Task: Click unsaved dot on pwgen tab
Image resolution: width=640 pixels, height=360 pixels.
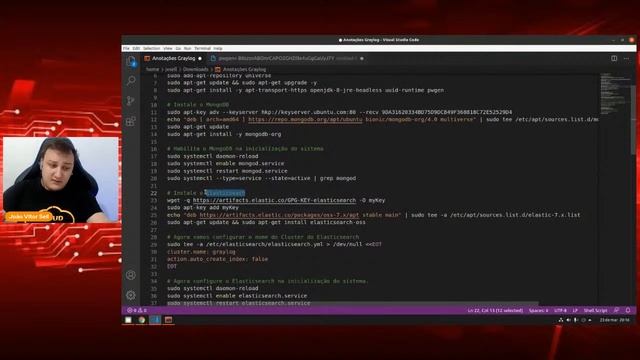Action: coord(362,59)
